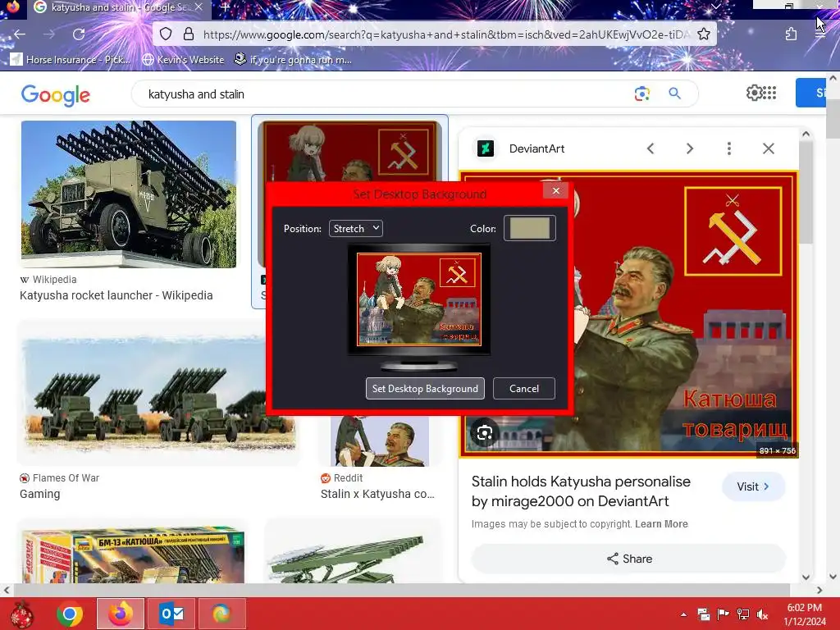
Task: Click the Google logo
Action: 56,95
